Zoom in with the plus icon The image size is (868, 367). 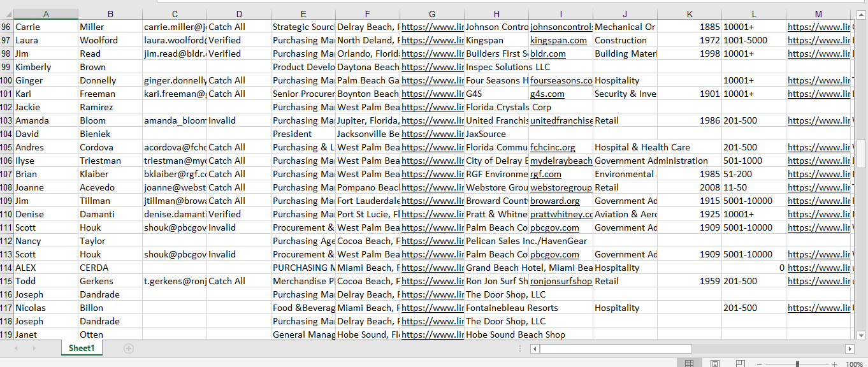pyautogui.click(x=834, y=363)
